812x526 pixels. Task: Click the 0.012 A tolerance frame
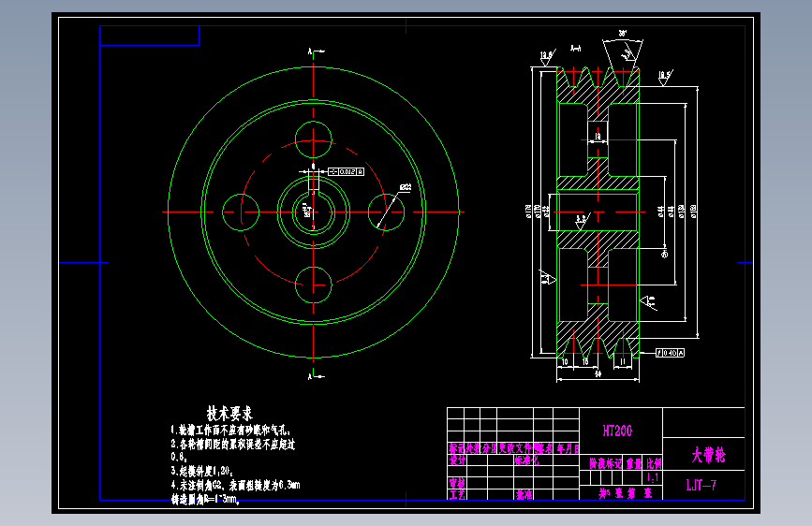click(x=346, y=171)
